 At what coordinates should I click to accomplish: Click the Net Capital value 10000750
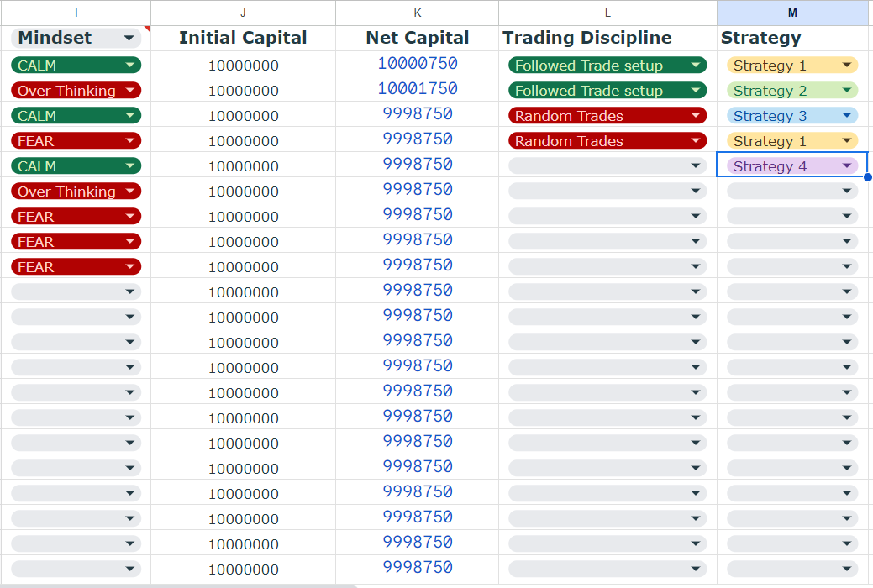coord(418,64)
